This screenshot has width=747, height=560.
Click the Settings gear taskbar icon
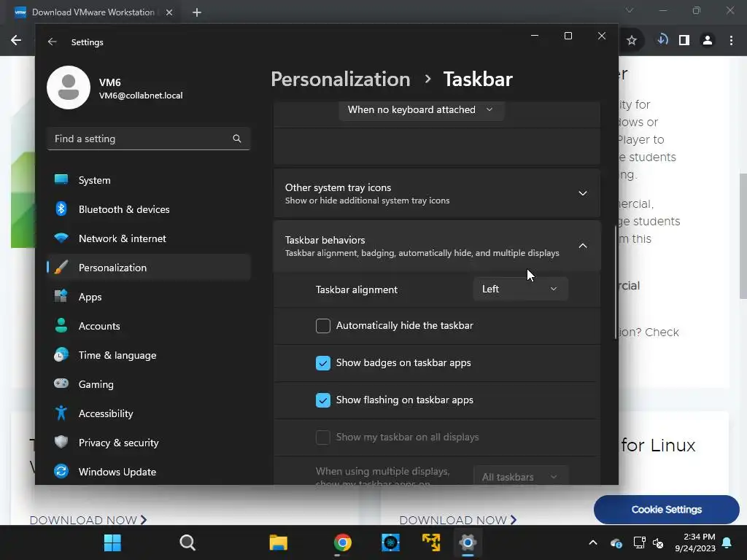point(468,542)
